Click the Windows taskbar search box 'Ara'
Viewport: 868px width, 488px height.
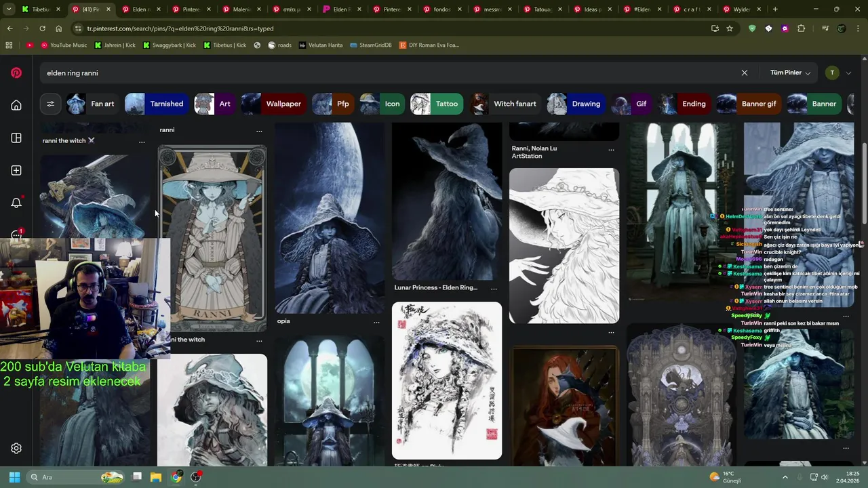coord(76,477)
